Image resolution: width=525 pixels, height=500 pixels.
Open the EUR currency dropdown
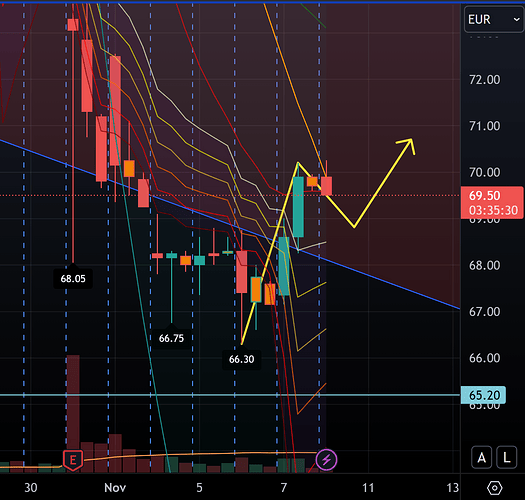[x=494, y=19]
